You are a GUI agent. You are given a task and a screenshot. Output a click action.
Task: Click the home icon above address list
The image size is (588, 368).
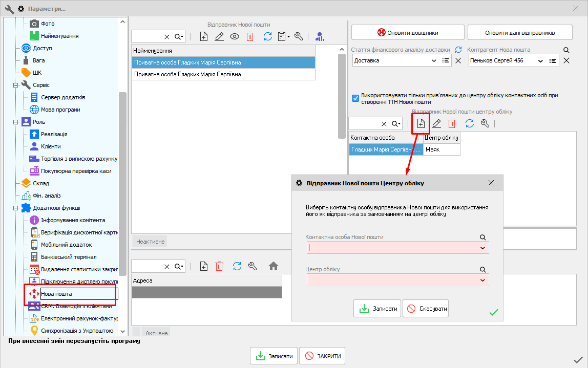point(274,266)
